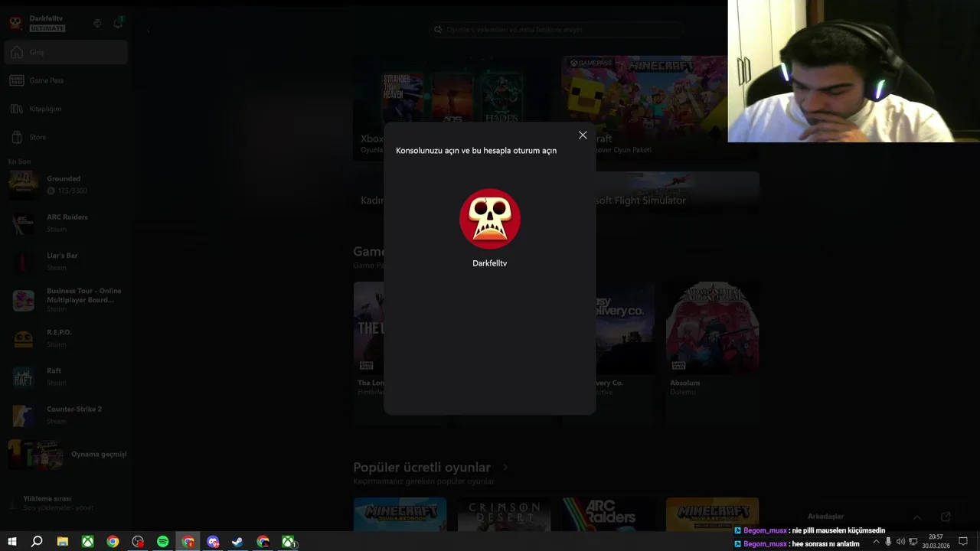Open Business Tour Online Multiplayer Board game
Viewport: 980px width, 551px height.
tap(66, 299)
